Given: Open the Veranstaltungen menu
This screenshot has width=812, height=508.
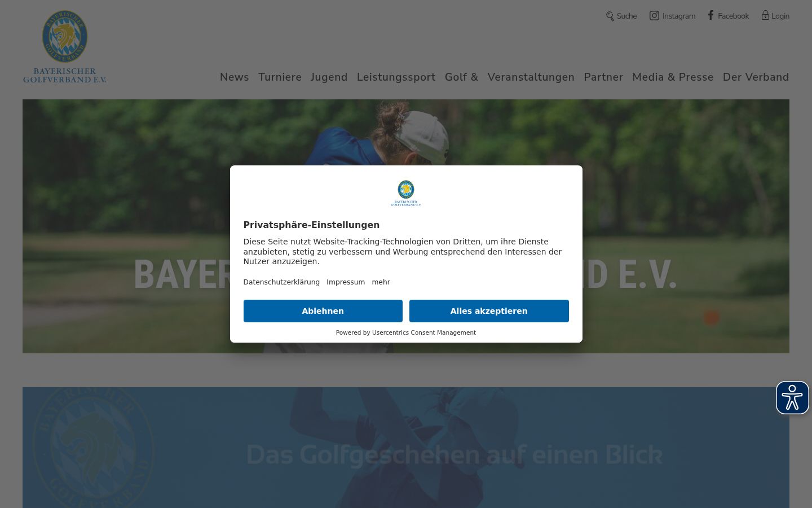Looking at the screenshot, I should tap(531, 77).
